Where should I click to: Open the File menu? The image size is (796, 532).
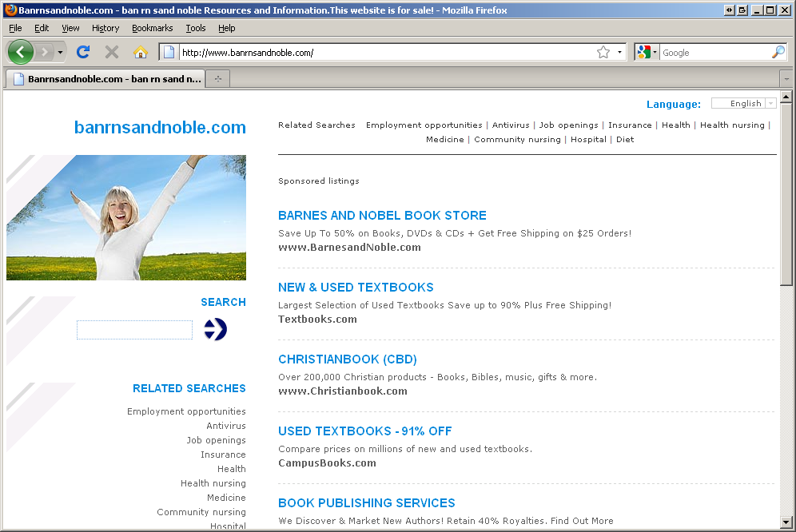15,28
